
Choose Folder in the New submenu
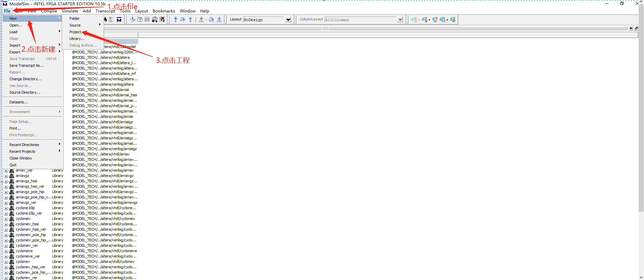(x=83, y=18)
